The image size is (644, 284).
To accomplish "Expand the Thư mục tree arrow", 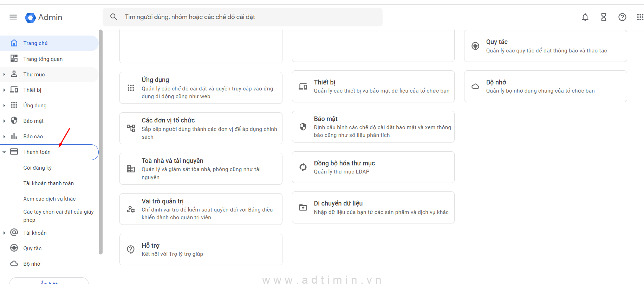I will tap(4, 74).
